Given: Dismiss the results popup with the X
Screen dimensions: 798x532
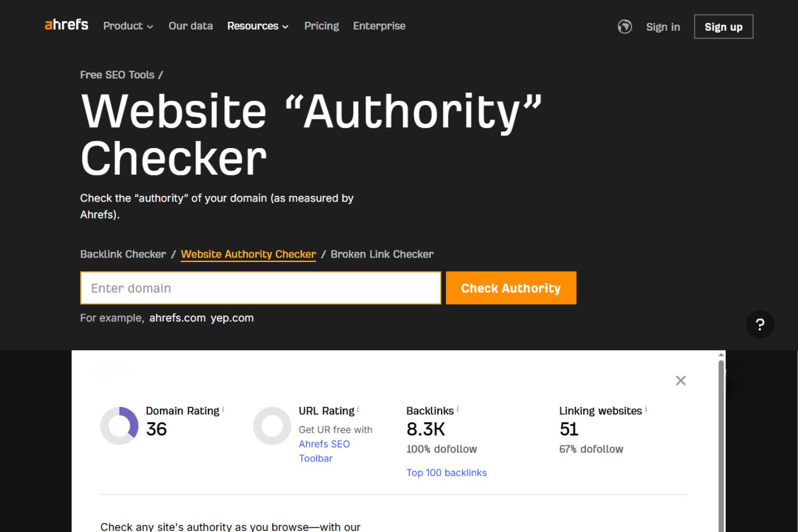Looking at the screenshot, I should point(681,380).
